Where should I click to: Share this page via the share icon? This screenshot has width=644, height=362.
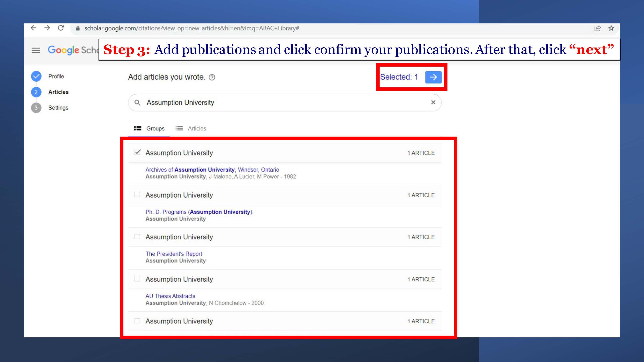point(597,28)
